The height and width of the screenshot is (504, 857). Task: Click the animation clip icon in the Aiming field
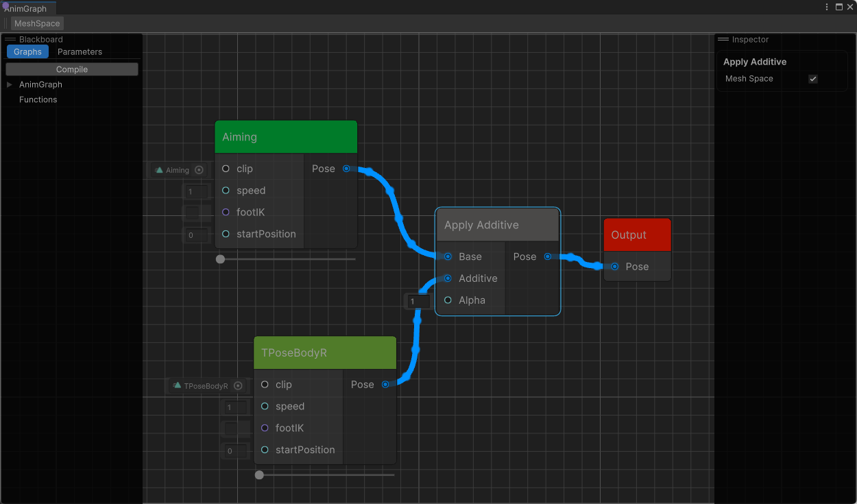point(159,170)
